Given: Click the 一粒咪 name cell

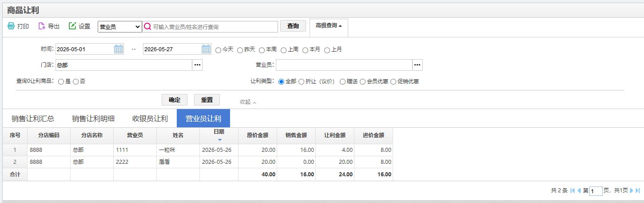Looking at the screenshot, I should coord(178,150).
